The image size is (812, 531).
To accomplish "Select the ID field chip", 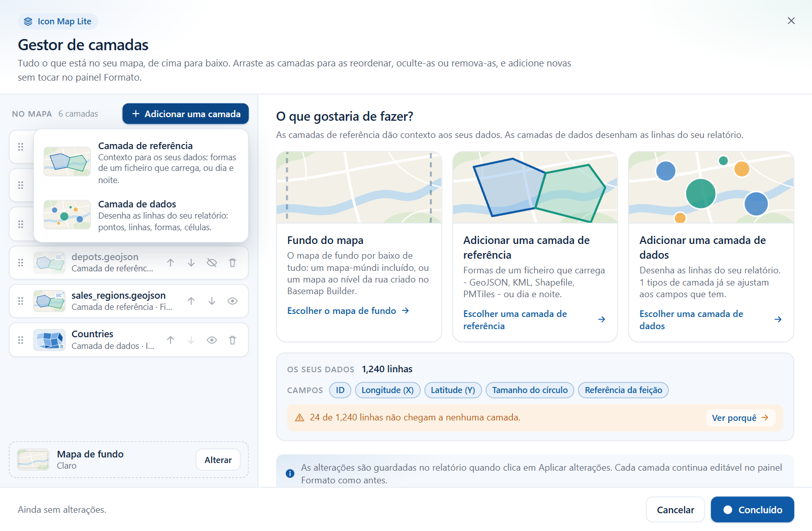I will click(x=340, y=390).
